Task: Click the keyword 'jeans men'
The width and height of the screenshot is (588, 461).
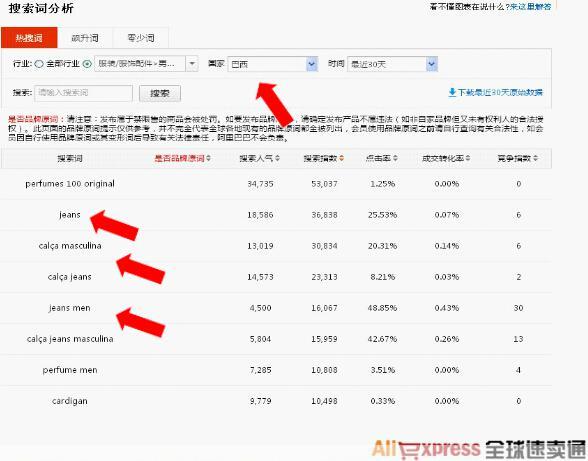Action: (x=70, y=308)
